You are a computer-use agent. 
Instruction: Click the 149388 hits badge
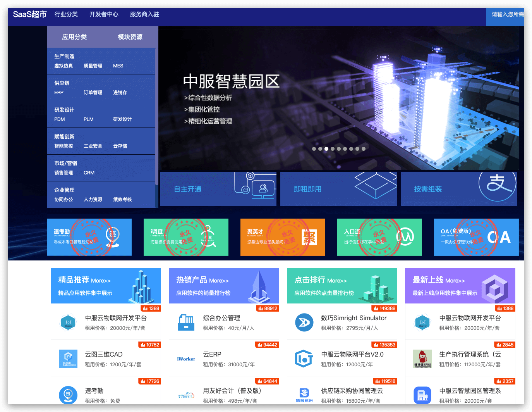click(x=384, y=309)
